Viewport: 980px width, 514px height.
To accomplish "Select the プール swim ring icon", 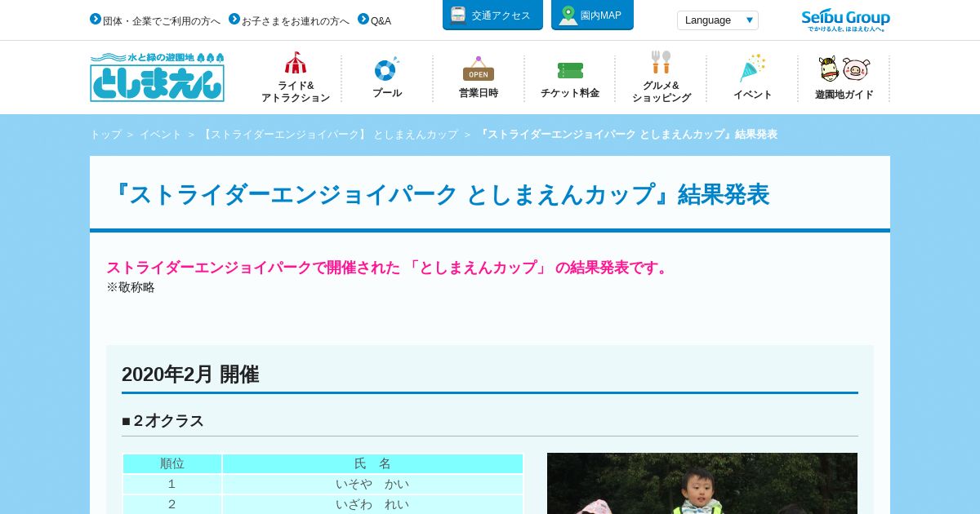I will (x=386, y=69).
